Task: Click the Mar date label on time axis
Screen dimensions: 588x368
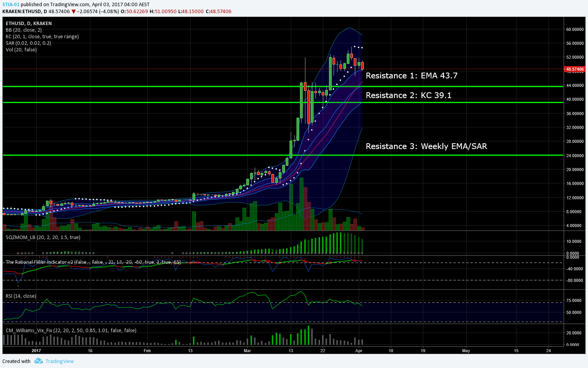Action: [x=247, y=351]
